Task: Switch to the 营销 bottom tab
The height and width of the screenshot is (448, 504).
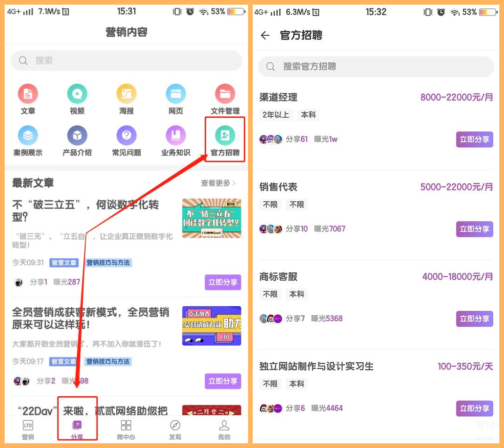Action: [28, 430]
